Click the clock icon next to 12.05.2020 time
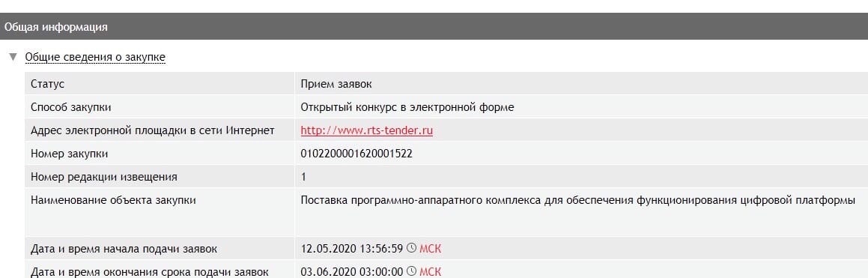The width and height of the screenshot is (868, 278). 411,248
